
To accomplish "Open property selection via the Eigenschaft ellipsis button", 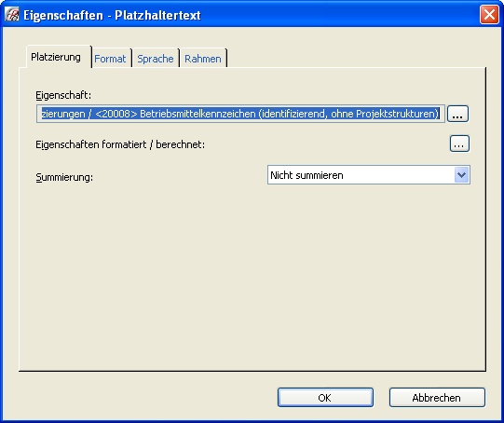I will 457,114.
